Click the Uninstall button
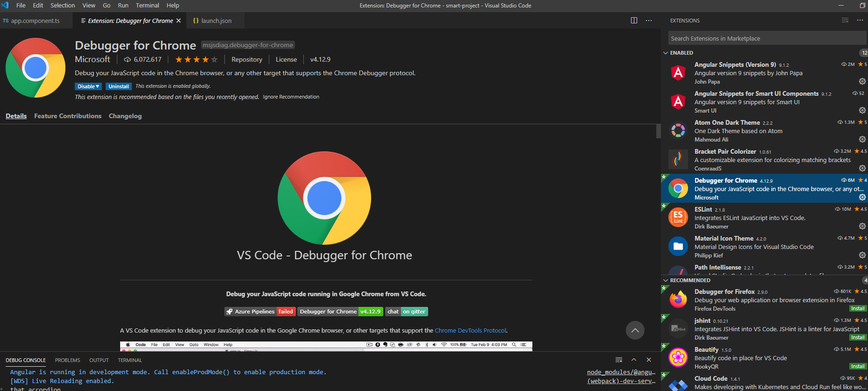Screen dimensions: 868x391 click(119, 86)
